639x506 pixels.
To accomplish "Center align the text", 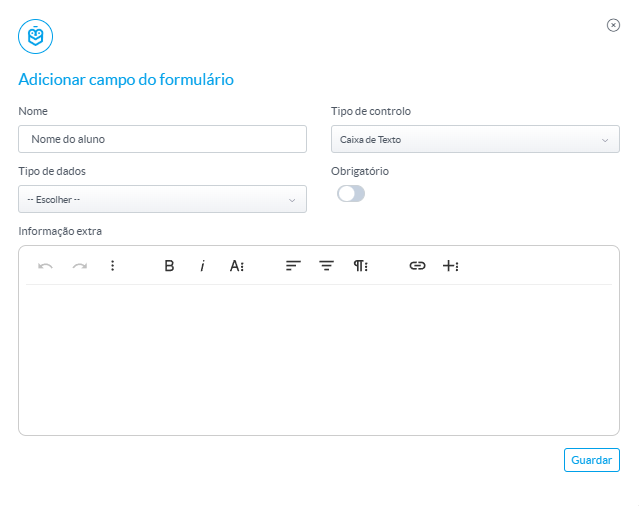I will click(326, 266).
